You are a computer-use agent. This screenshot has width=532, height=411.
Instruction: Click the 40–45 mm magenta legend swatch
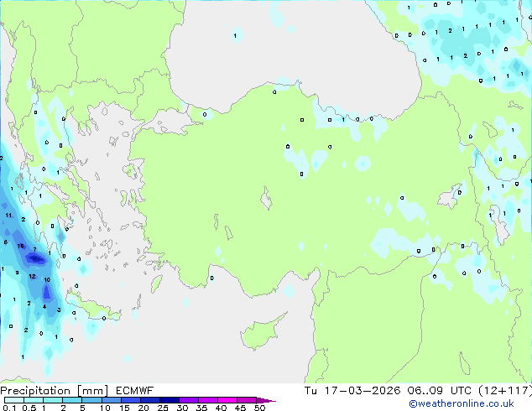(x=227, y=400)
